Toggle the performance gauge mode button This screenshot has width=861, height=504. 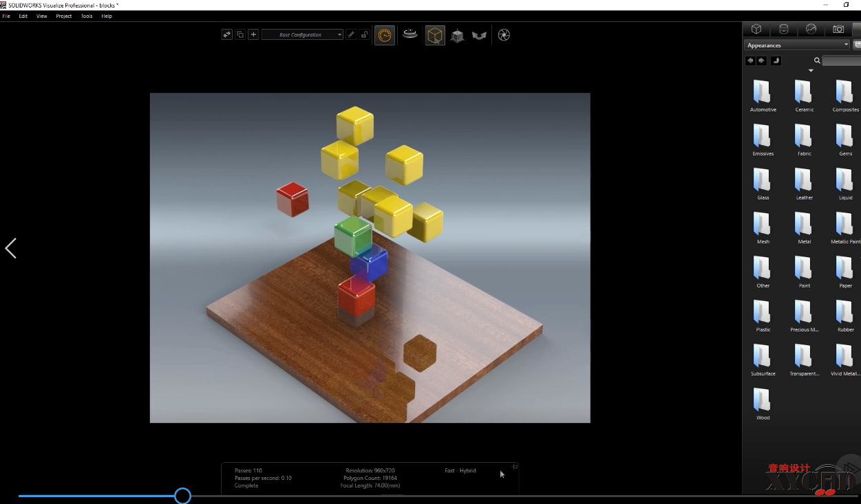[x=385, y=35]
